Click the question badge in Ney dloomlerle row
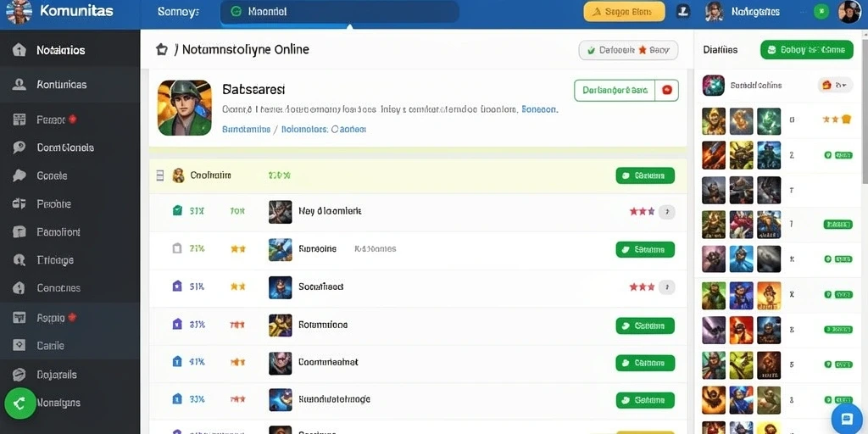This screenshot has width=868, height=434. point(667,211)
